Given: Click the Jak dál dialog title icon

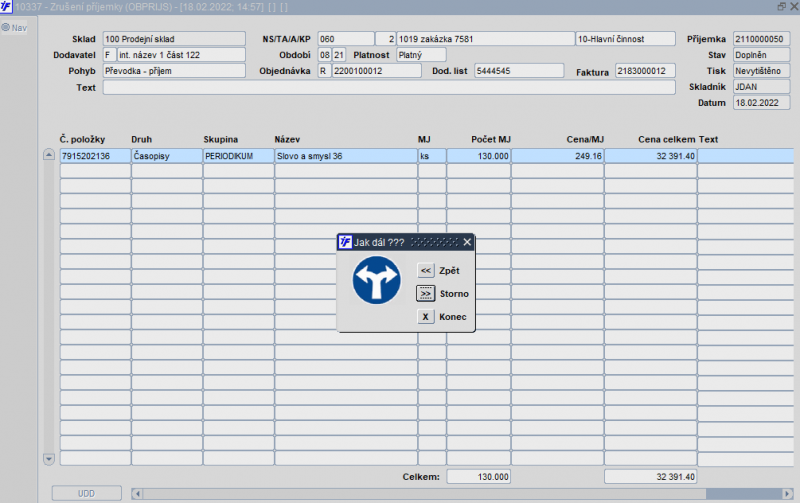Looking at the screenshot, I should tap(345, 242).
